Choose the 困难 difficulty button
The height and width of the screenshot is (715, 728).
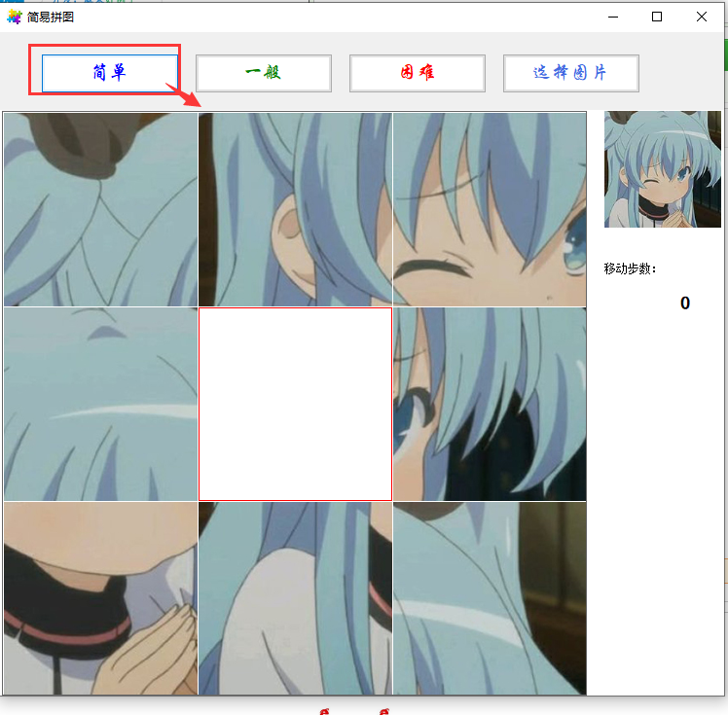click(417, 73)
